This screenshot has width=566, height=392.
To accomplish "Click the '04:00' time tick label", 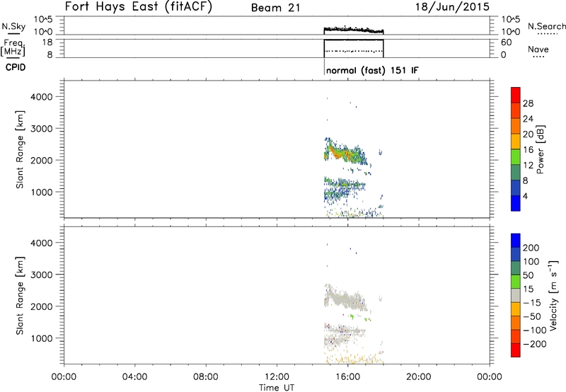I will tap(135, 377).
